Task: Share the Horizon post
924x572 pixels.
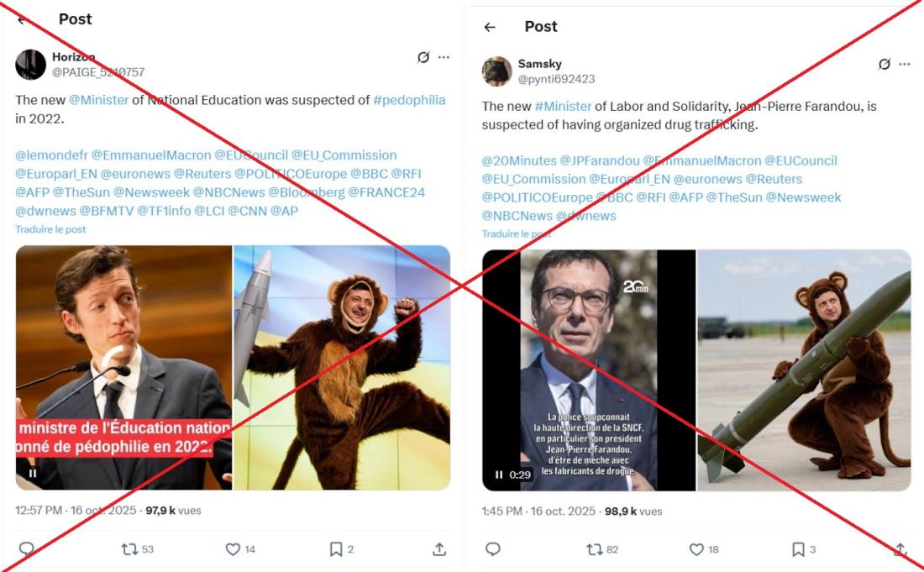Action: coord(438,549)
